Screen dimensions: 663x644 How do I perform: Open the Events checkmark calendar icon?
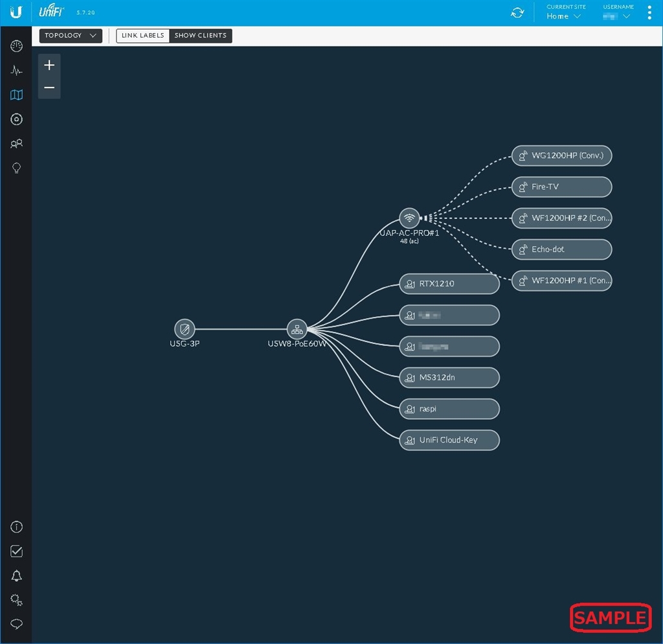point(16,551)
